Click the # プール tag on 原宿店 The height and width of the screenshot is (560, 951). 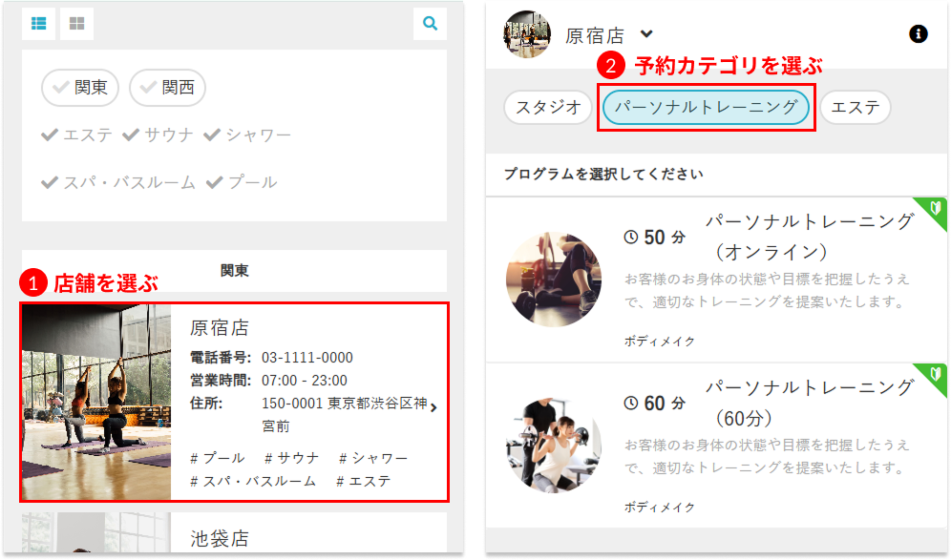tap(217, 458)
